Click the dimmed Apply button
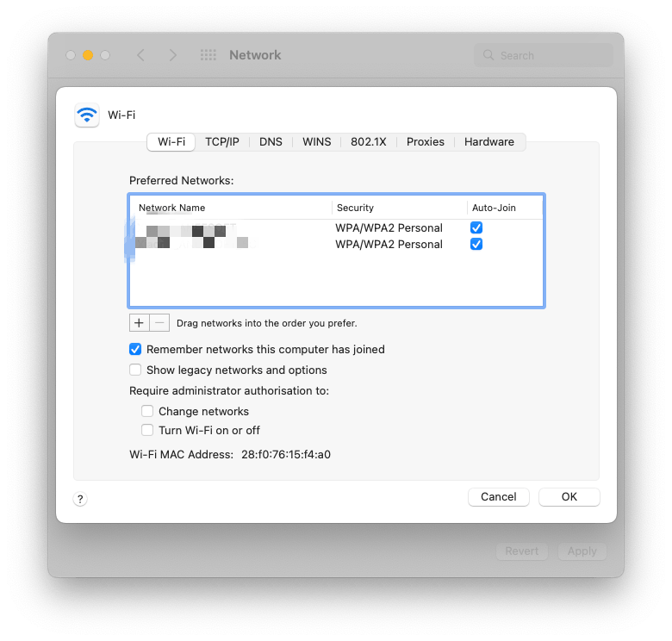Screen dimensions: 672x641 tap(582, 551)
